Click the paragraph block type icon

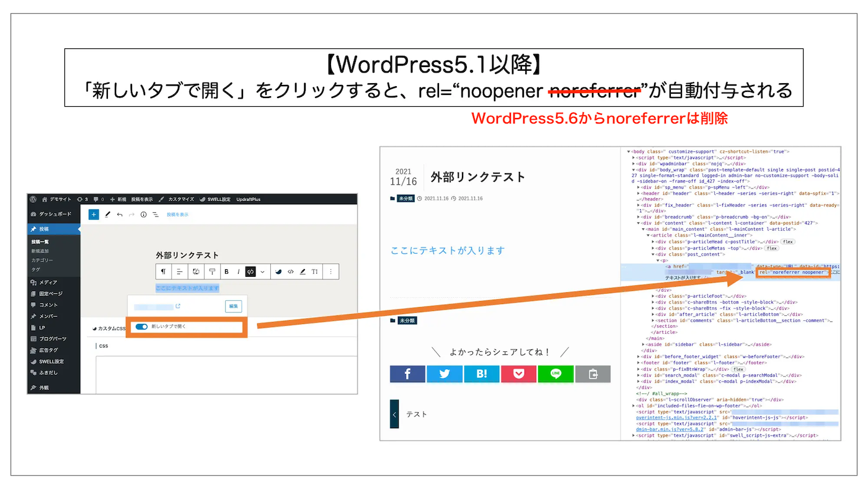point(163,271)
